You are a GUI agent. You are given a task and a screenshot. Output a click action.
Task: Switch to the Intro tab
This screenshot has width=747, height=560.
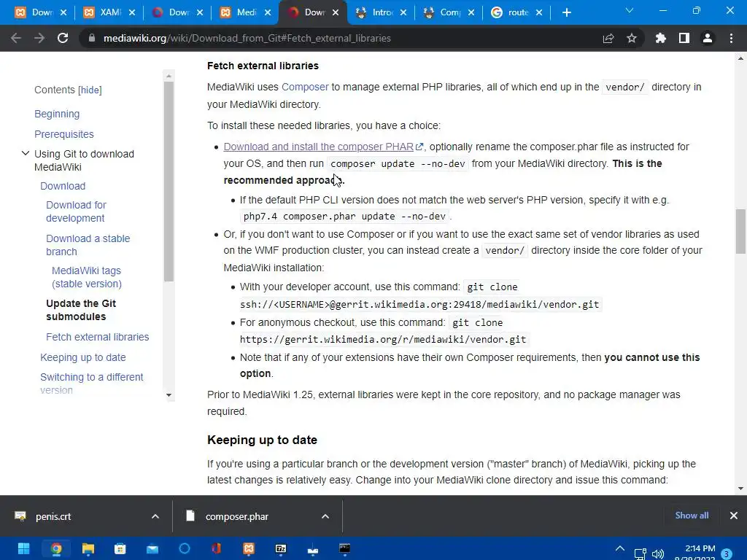382,12
